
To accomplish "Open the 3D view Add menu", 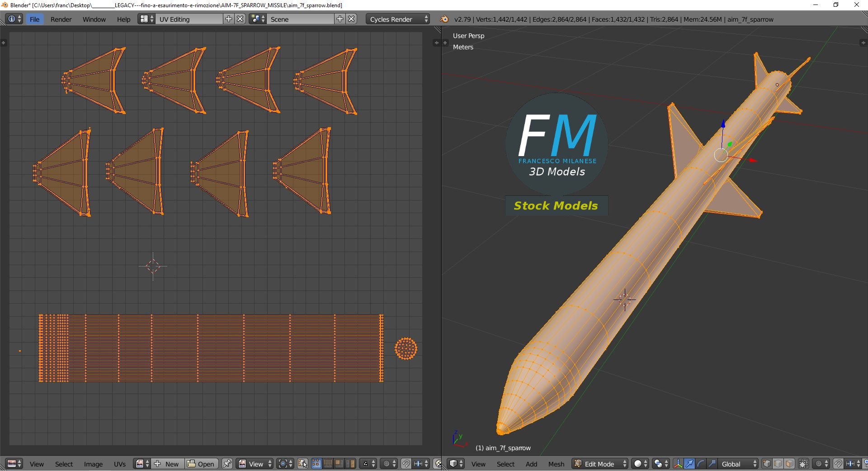I will point(531,464).
